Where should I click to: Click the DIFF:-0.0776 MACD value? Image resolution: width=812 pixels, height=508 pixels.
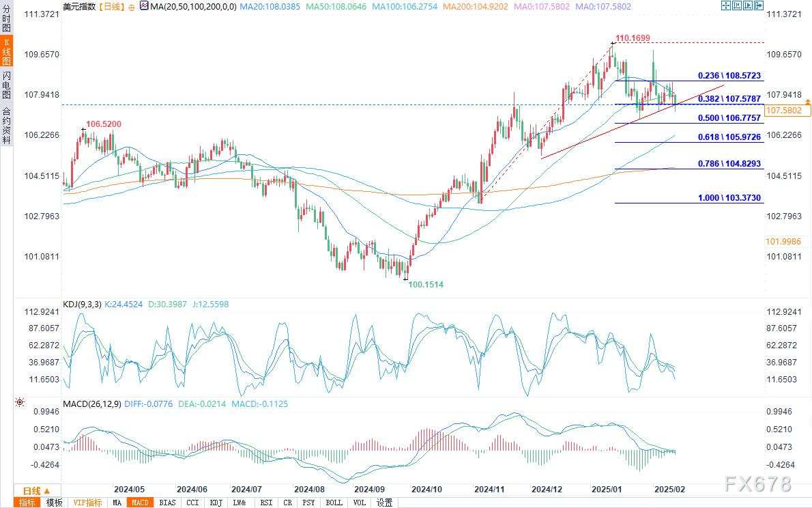click(149, 404)
